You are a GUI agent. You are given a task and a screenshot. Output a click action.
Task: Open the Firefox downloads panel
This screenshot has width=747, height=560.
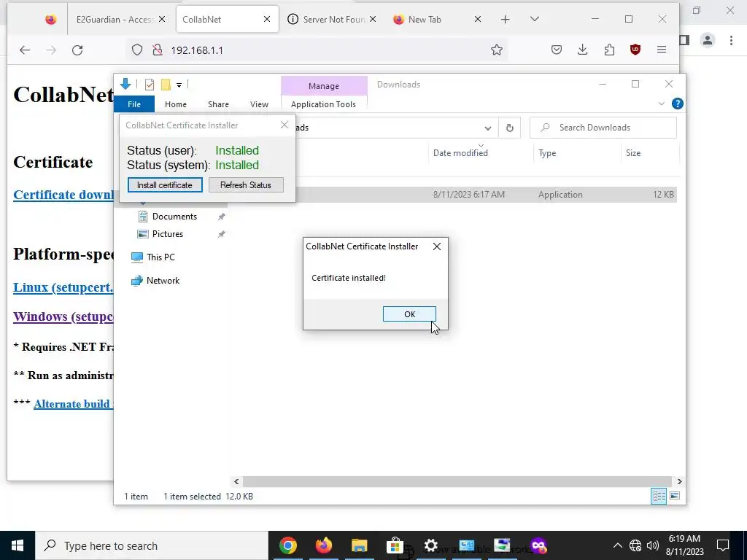click(x=583, y=50)
